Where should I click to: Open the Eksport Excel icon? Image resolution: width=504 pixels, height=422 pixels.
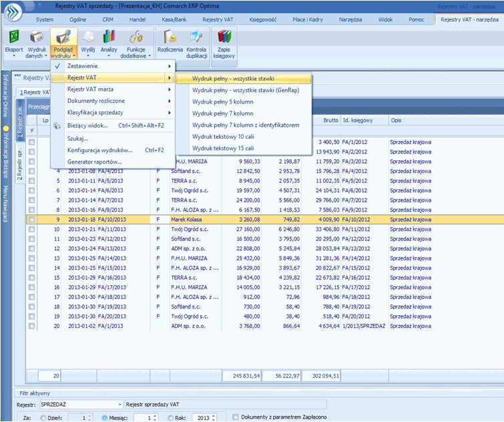[x=14, y=37]
